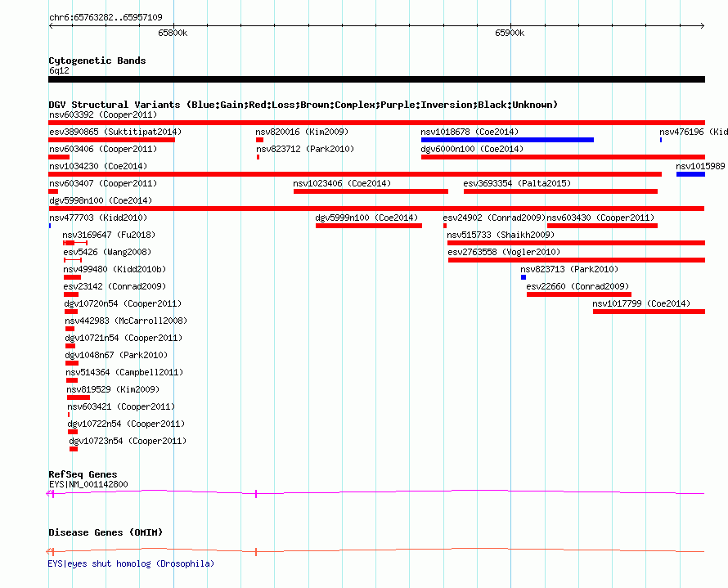This screenshot has height=588, width=728.
Task: Click the 65900k ruler position label
Action: (510, 33)
